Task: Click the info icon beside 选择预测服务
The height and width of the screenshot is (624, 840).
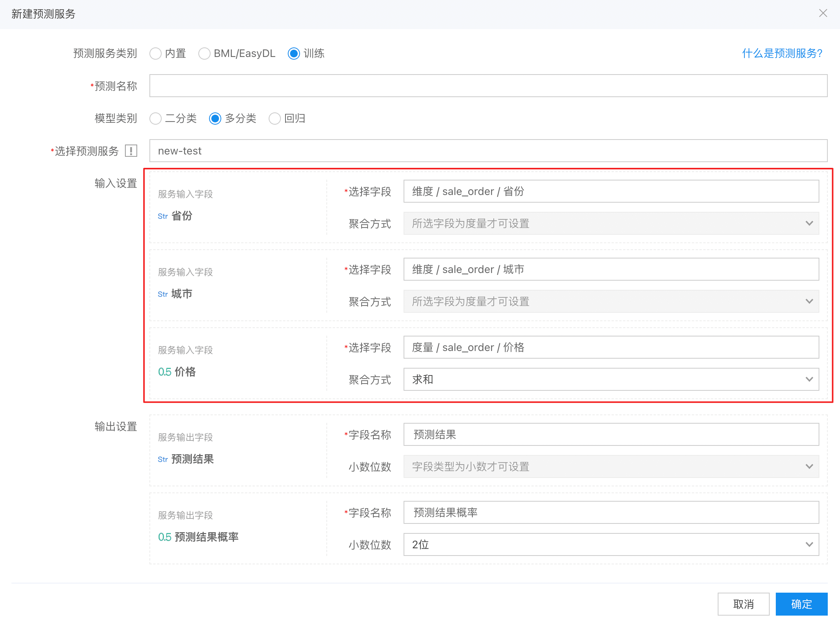Action: click(x=131, y=151)
